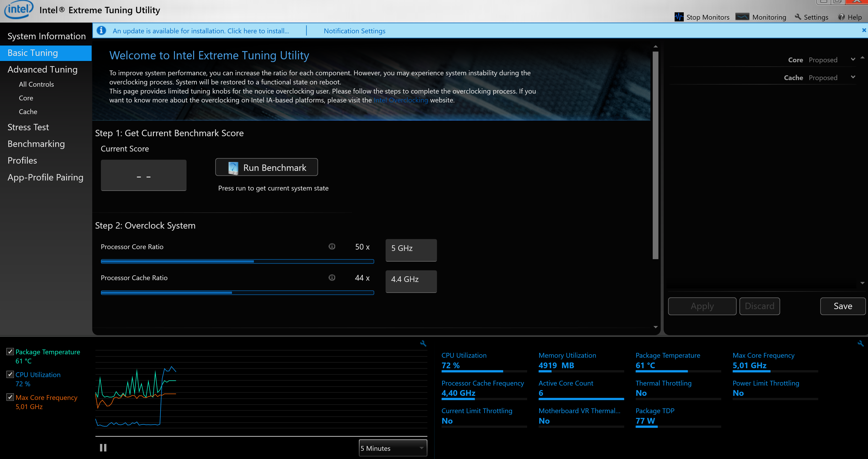Toggle the CPU Utilization graph checkbox
Viewport: 868px width, 459px height.
click(10, 374)
